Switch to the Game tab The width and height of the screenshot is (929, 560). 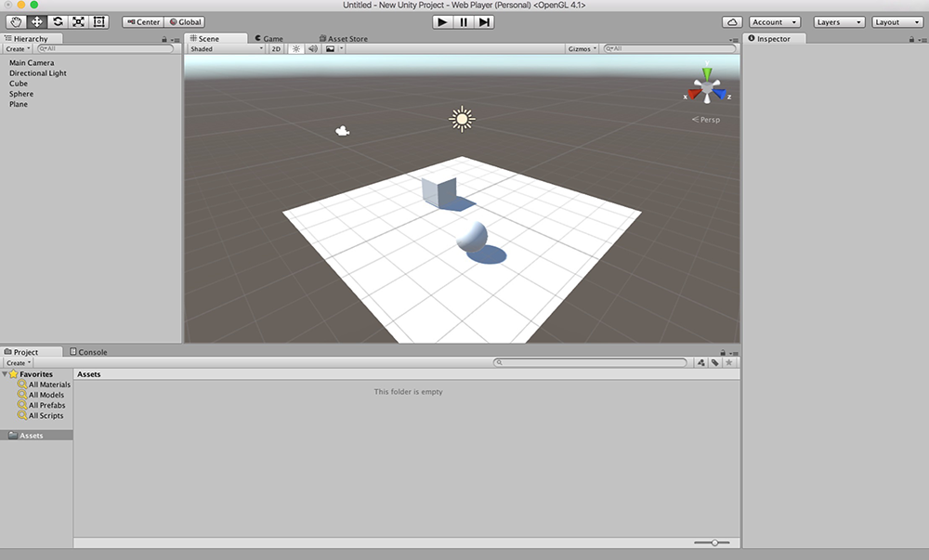(268, 38)
